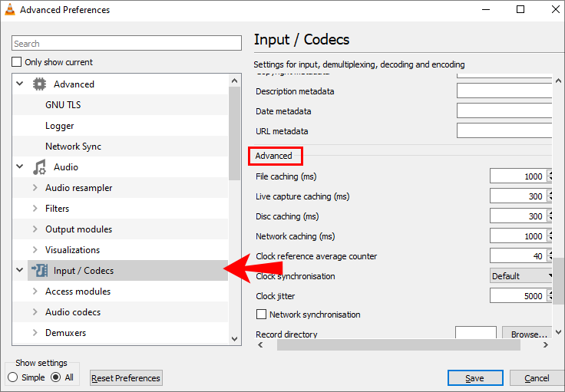Enable Only show current checkbox
The image size is (565, 392).
[x=17, y=62]
